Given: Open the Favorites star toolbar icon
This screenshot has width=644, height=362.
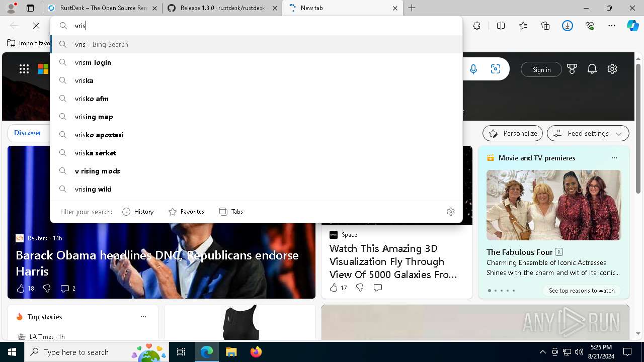Looking at the screenshot, I should tap(523, 26).
